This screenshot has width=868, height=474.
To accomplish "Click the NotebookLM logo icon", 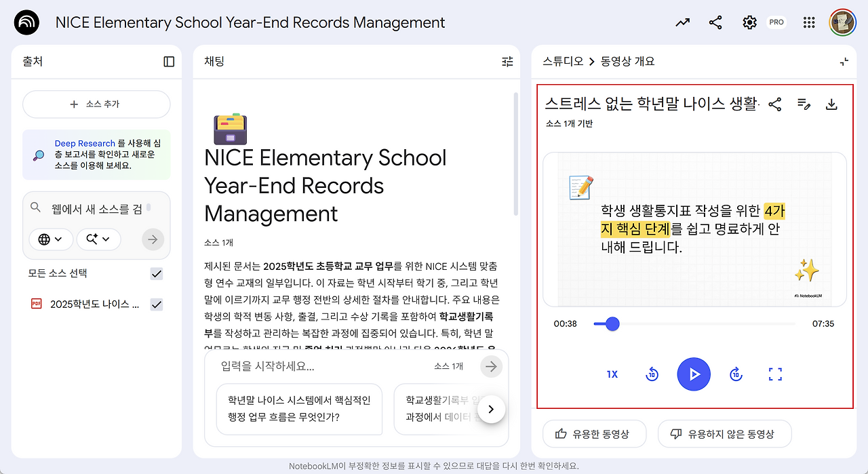I will [27, 22].
